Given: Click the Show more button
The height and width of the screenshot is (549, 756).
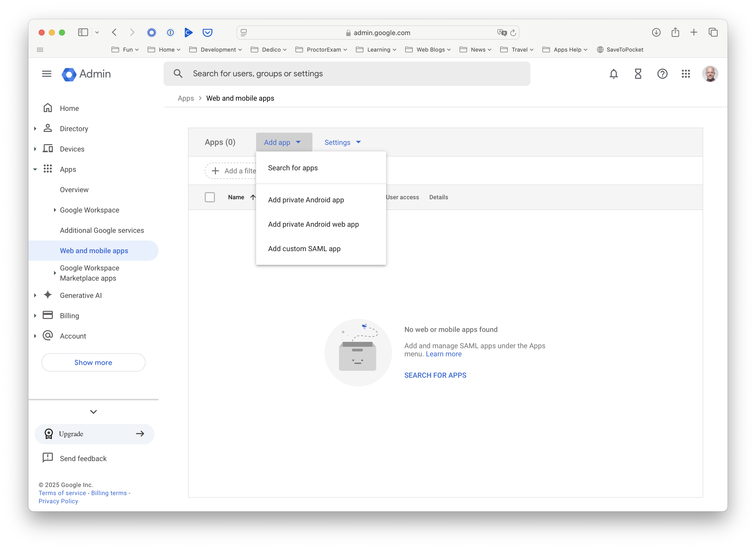Looking at the screenshot, I should (93, 362).
